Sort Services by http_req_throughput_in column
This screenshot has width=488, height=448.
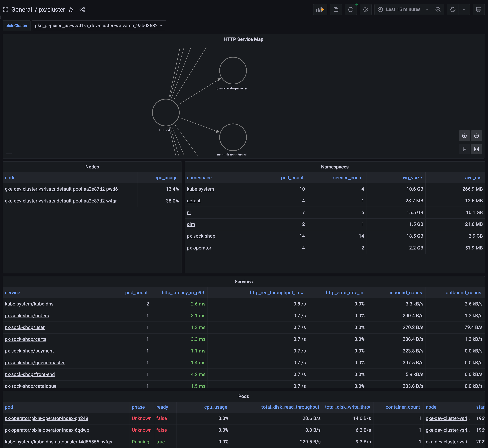pyautogui.click(x=274, y=293)
